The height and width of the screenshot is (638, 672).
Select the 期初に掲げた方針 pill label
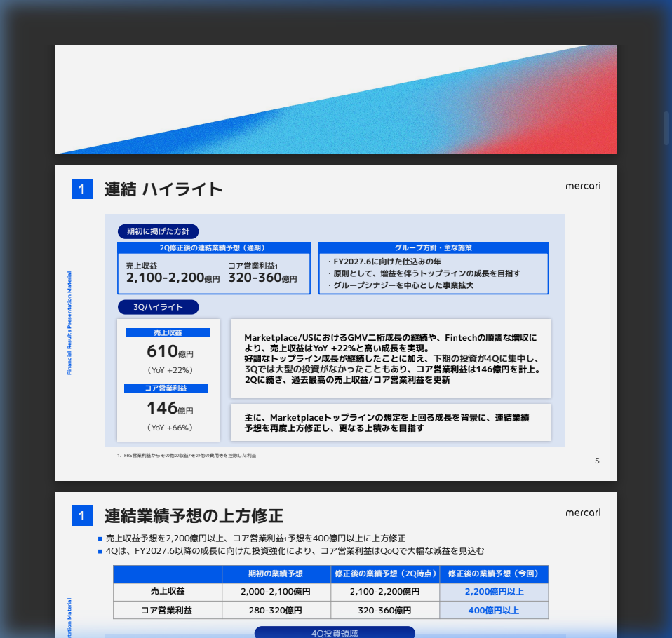point(158,231)
